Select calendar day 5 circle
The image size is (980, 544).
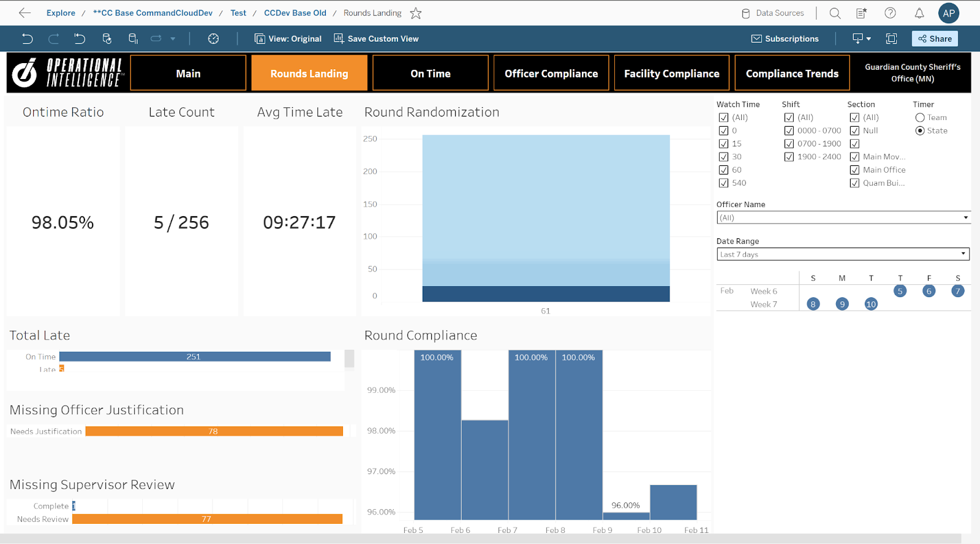900,291
